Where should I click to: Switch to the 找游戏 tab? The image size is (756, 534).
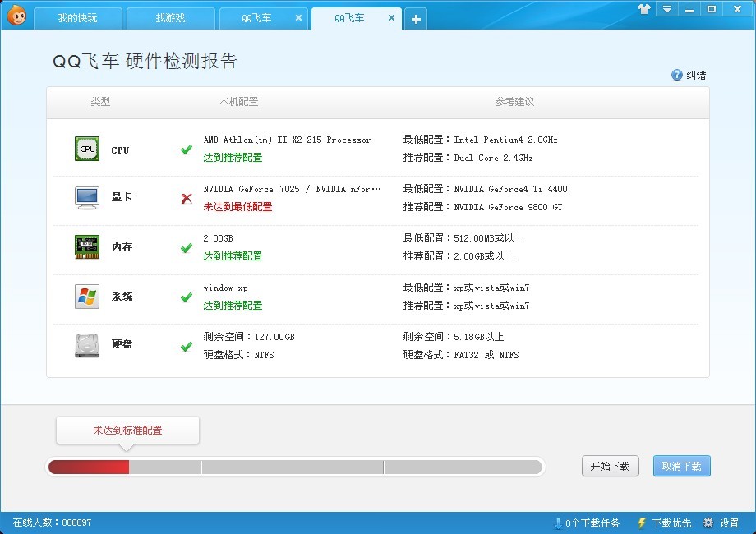coord(171,18)
